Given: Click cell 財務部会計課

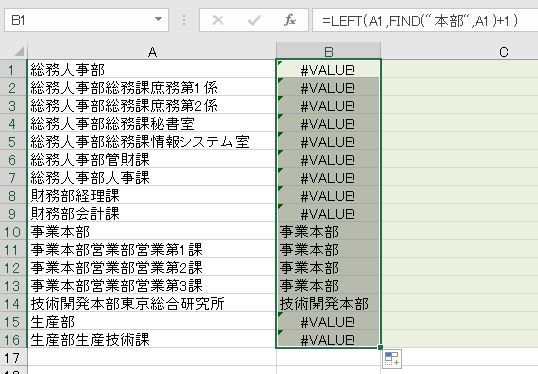Looking at the screenshot, I should click(152, 213).
